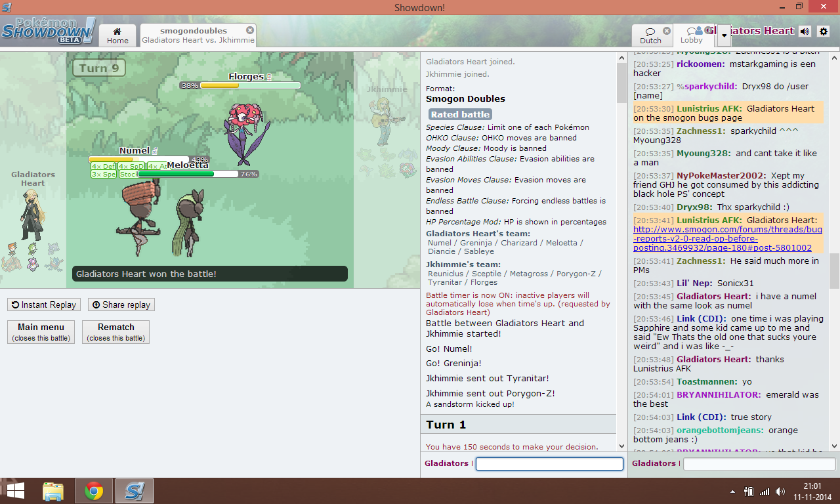Open the smogon.com bug reports link
This screenshot has width=840, height=504.
727,239
